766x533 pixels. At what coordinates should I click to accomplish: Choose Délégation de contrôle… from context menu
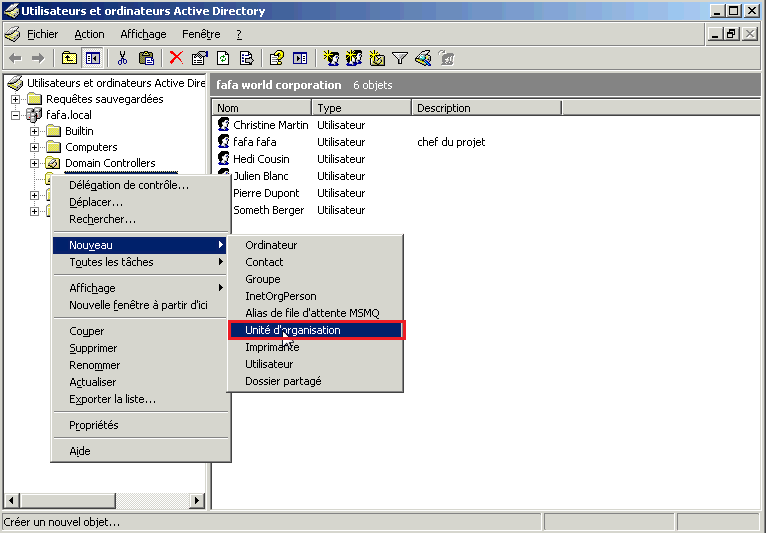click(141, 185)
